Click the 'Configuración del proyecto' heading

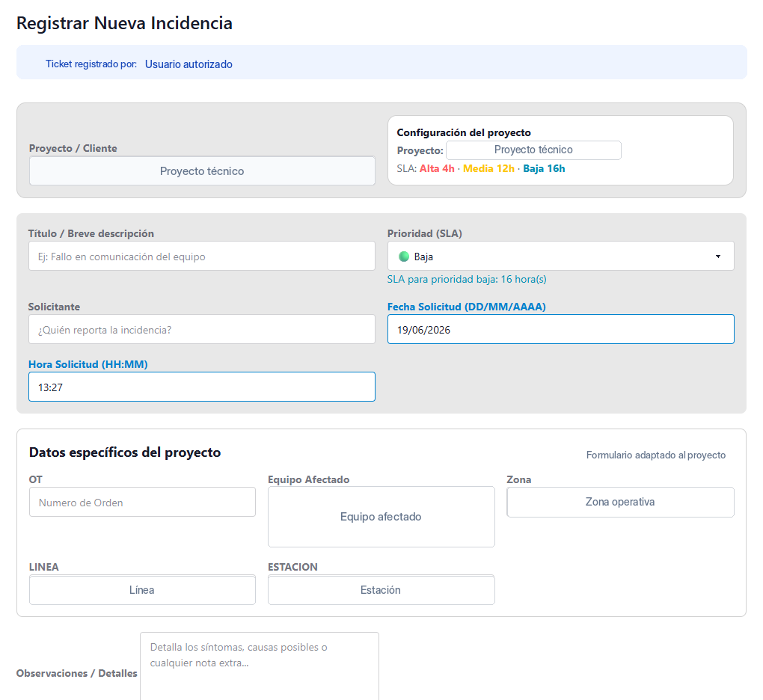(x=464, y=132)
